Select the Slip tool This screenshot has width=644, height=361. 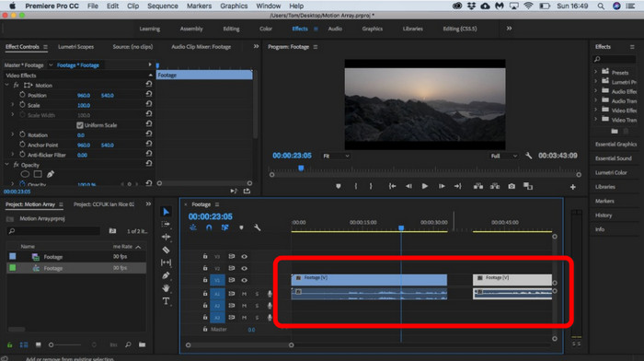click(x=166, y=262)
